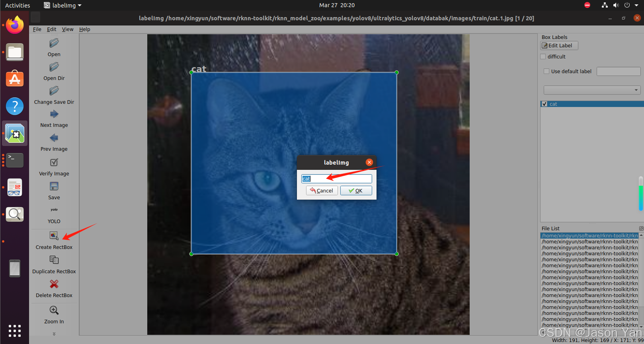Open Ubuntu Software from the dock

pyautogui.click(x=15, y=79)
